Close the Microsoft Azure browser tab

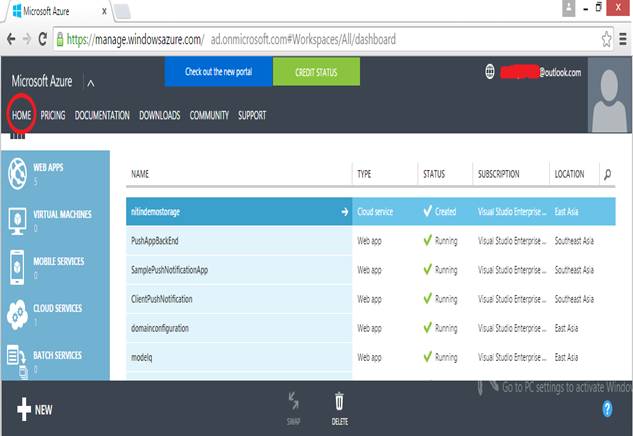[x=104, y=11]
